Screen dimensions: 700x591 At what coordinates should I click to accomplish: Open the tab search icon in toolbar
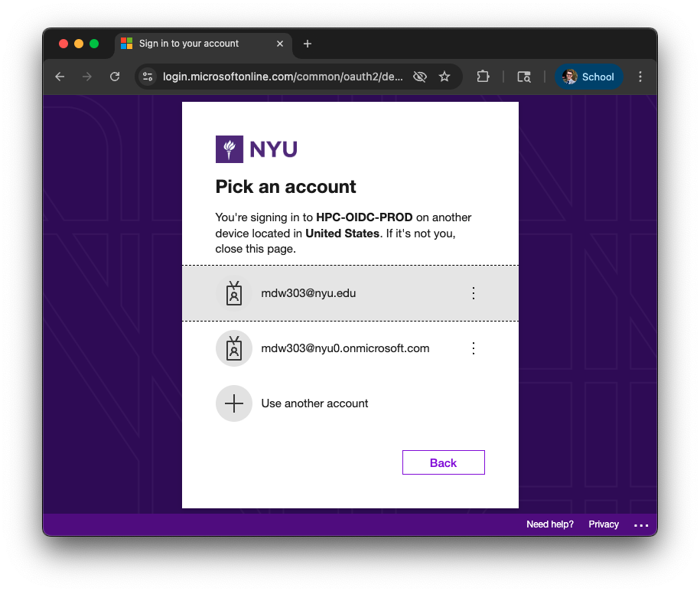pyautogui.click(x=524, y=77)
